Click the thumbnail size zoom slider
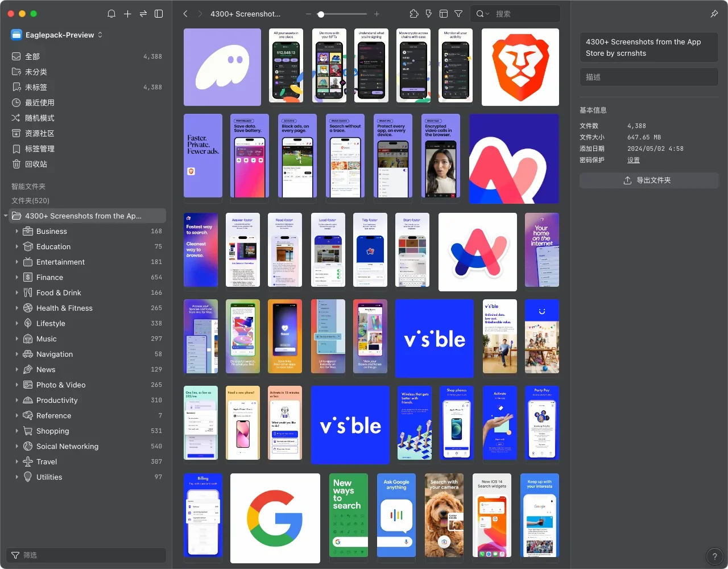The width and height of the screenshot is (728, 569). tap(341, 14)
